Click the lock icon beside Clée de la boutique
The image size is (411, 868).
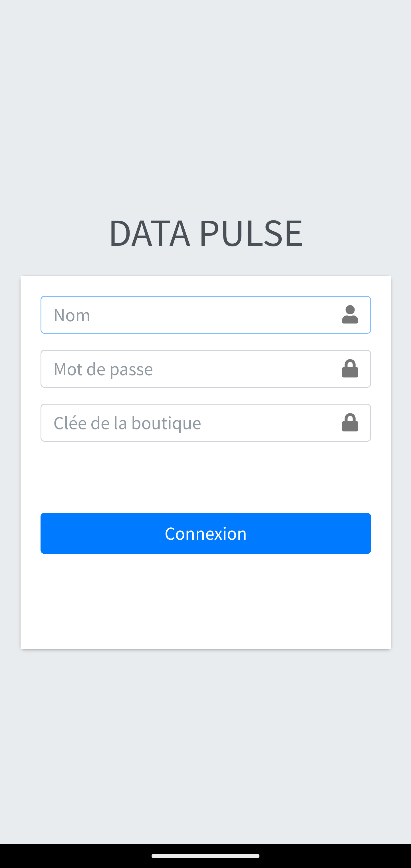click(350, 423)
